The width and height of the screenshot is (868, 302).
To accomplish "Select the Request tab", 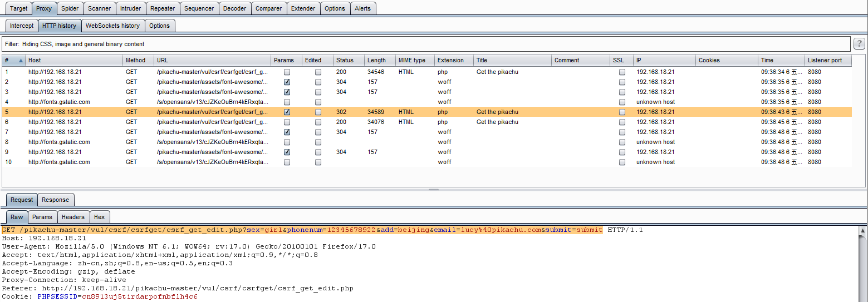I will 22,200.
